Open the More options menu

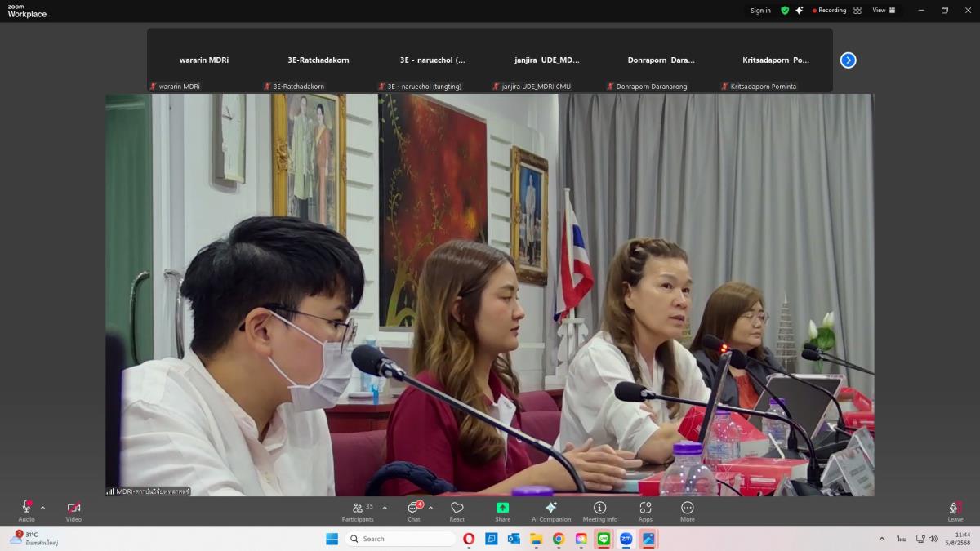[x=688, y=509]
